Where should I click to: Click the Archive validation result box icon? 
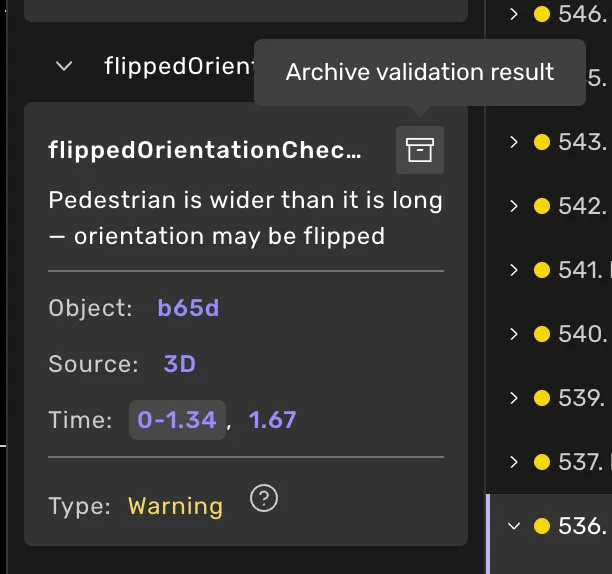pos(420,150)
